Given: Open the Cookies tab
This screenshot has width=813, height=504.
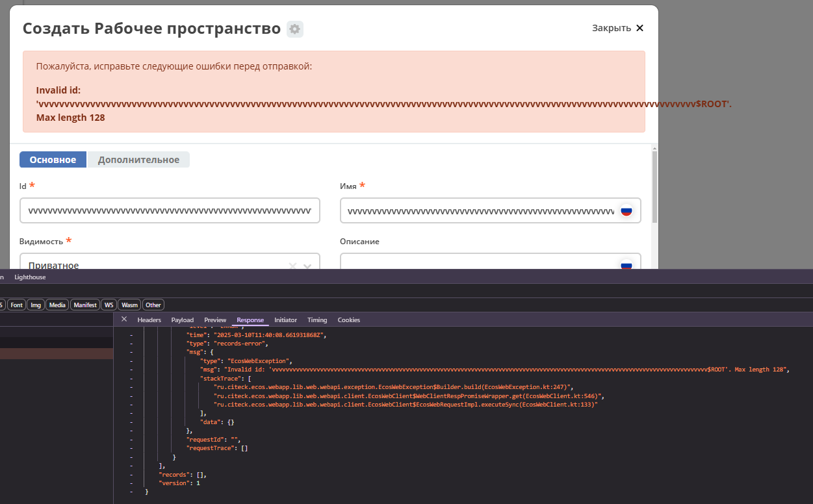Looking at the screenshot, I should pyautogui.click(x=348, y=320).
